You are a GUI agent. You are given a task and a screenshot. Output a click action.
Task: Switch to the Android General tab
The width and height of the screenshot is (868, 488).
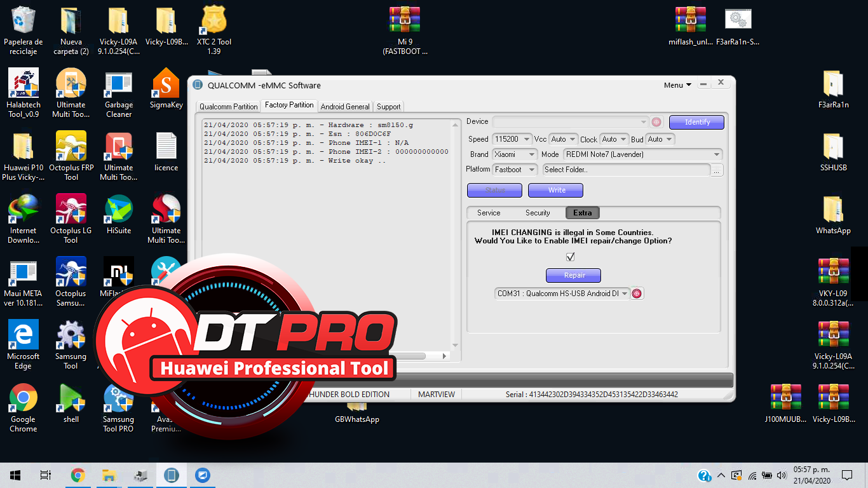[x=345, y=107]
